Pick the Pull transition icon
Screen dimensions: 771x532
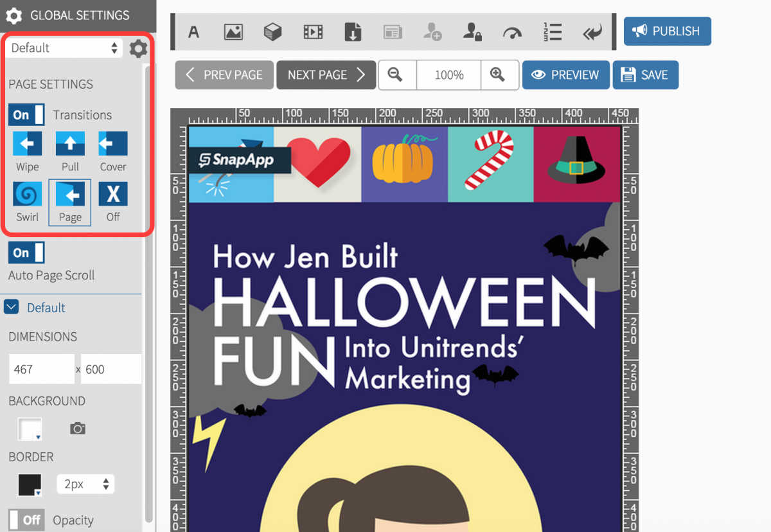point(70,144)
